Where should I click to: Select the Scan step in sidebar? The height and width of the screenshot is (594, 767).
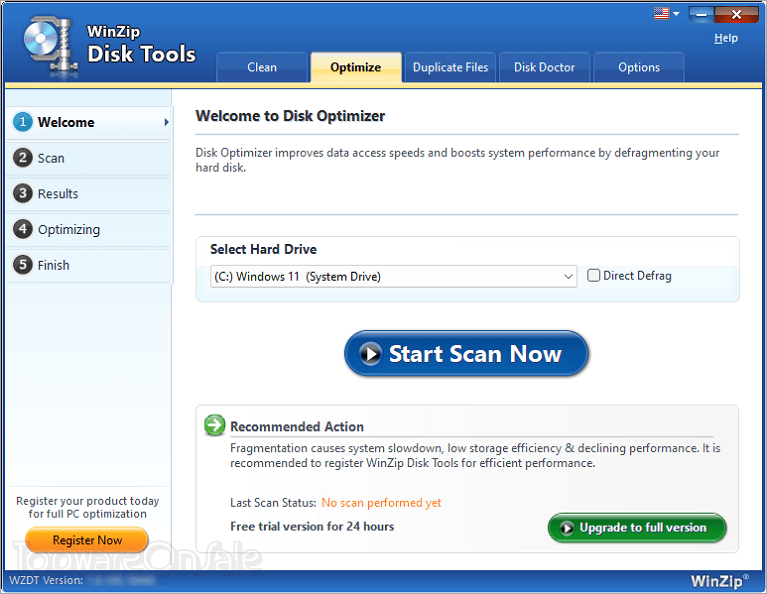point(89,158)
